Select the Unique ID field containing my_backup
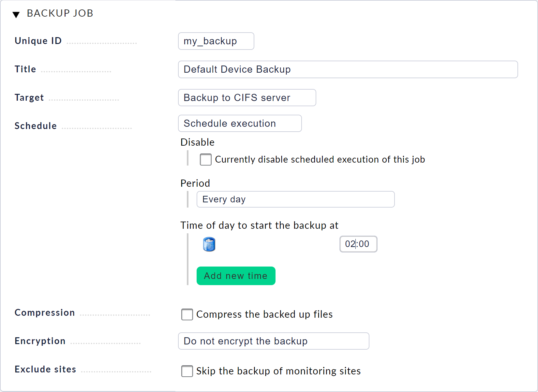 (216, 41)
